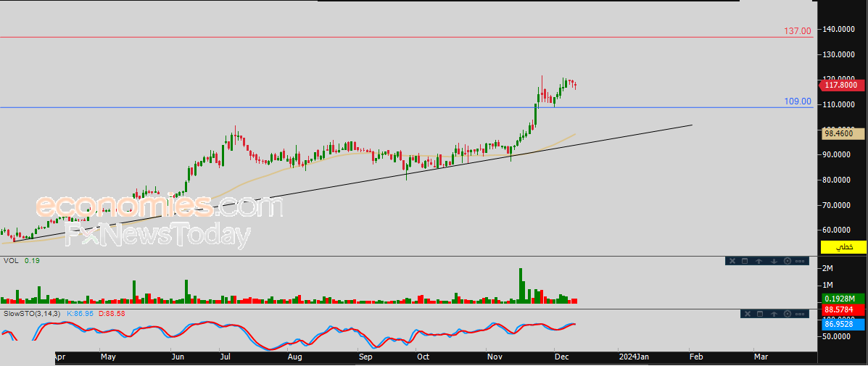The image size is (868, 366).
Task: Maximize the SlowSTO indicator panel
Action: [x=760, y=314]
